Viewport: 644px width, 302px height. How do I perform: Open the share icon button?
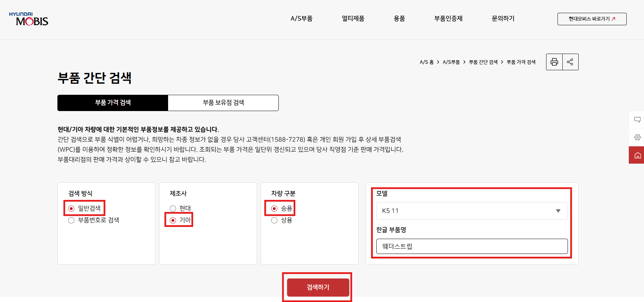[x=570, y=62]
